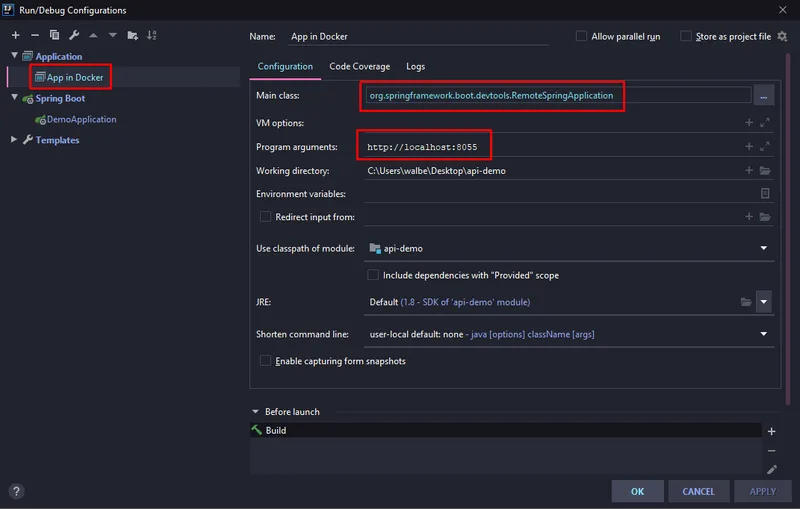The width and height of the screenshot is (800, 509).
Task: Edit Environment variables via the document icon
Action: tap(765, 193)
